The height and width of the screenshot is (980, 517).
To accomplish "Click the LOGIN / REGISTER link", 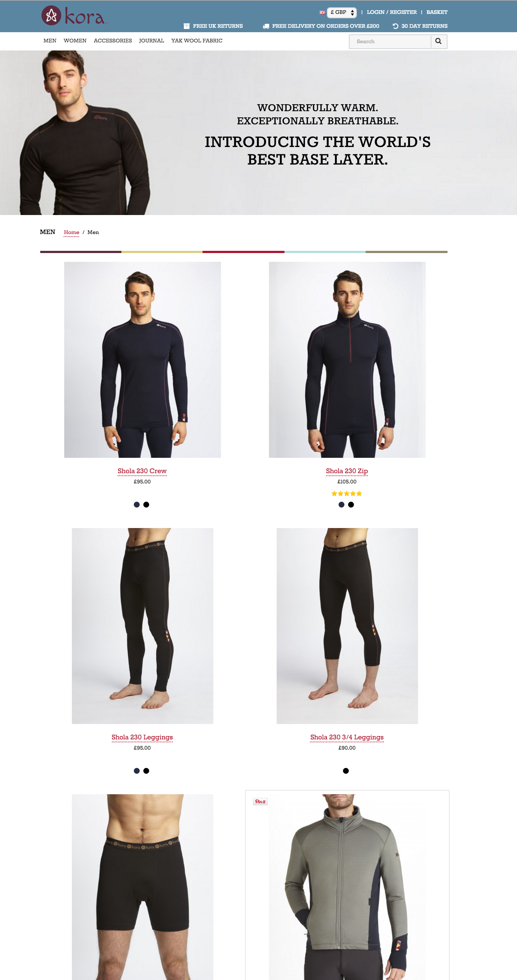I will (392, 12).
